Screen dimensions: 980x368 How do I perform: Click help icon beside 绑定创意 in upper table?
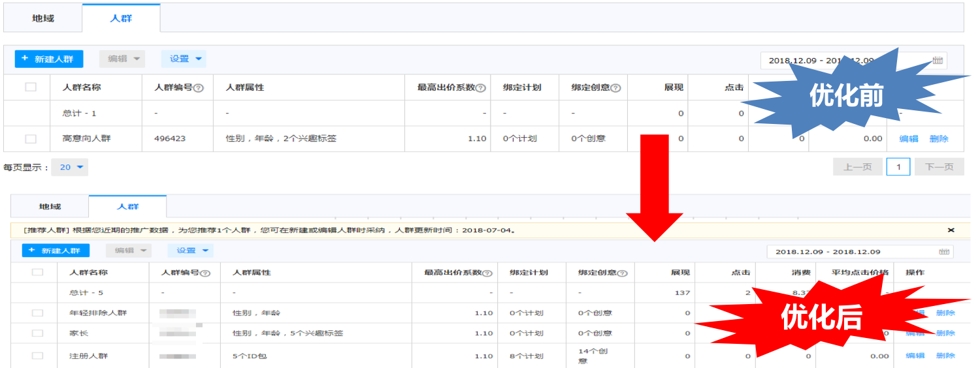[x=615, y=88]
